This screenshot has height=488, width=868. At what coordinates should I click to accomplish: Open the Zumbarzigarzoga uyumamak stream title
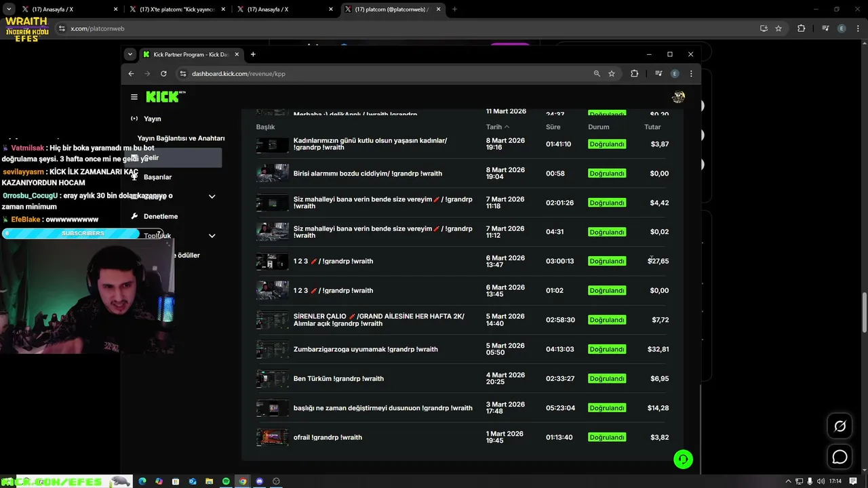(x=366, y=349)
